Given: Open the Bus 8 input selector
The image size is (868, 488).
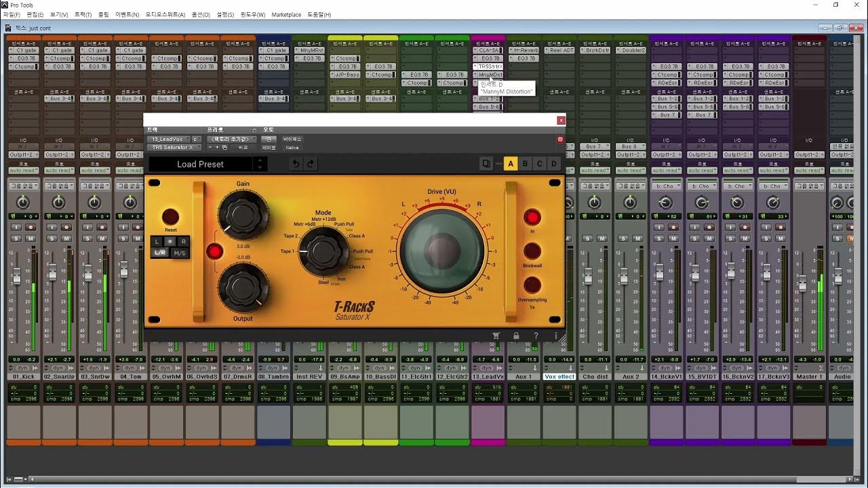Looking at the screenshot, I should click(x=630, y=146).
